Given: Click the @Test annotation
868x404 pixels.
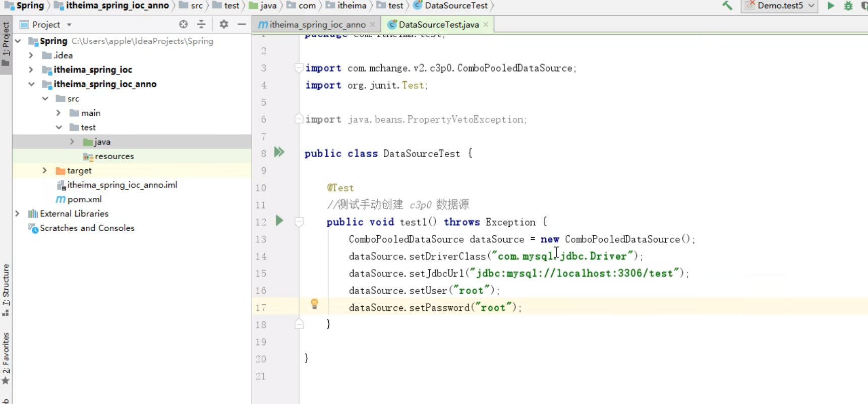Looking at the screenshot, I should pyautogui.click(x=340, y=188).
